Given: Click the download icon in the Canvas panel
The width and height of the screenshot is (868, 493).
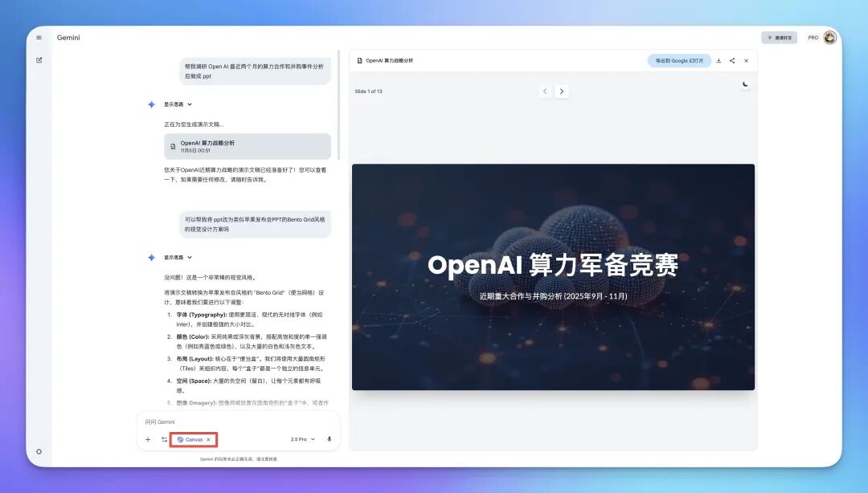Looking at the screenshot, I should 719,60.
